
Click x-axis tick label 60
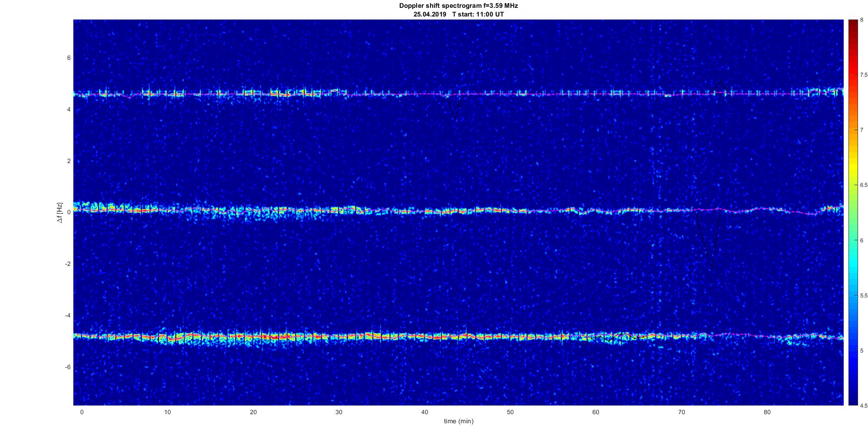click(x=596, y=412)
